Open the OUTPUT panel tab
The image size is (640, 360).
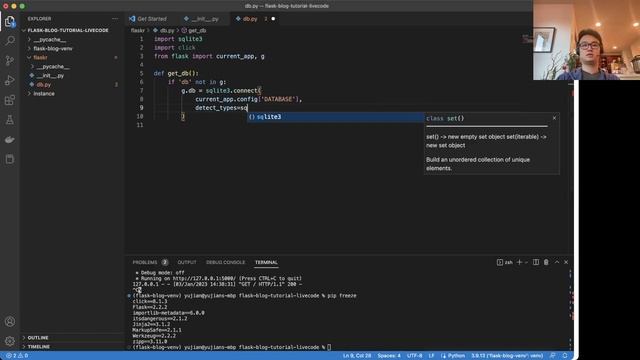coord(187,262)
